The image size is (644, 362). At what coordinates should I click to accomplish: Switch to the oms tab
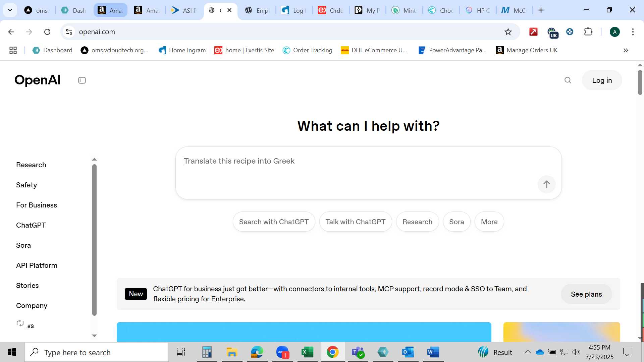(37, 10)
